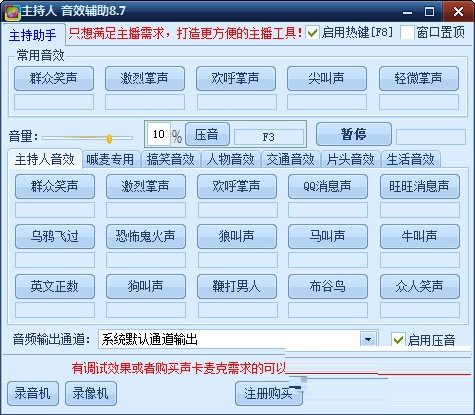Click hotkey field under 狗叫声

coord(146,310)
